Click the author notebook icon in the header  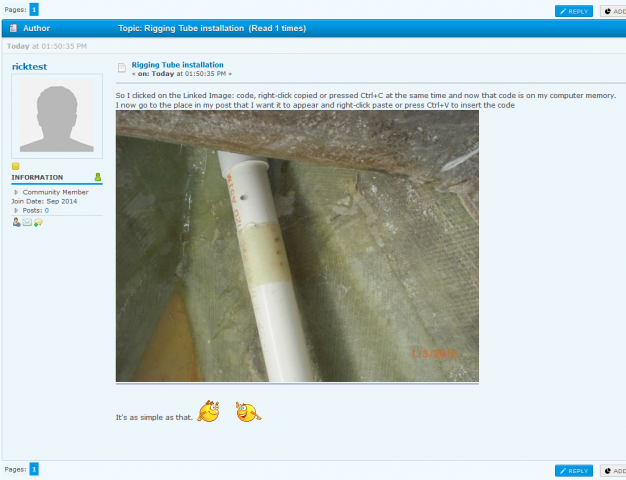[13, 28]
